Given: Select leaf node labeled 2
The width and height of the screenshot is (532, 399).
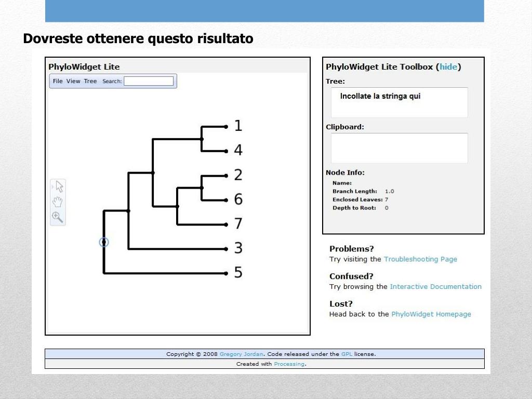Looking at the screenshot, I should coord(227,176).
